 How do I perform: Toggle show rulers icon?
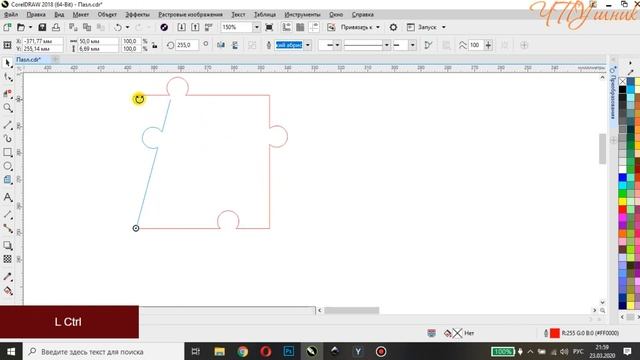287,27
